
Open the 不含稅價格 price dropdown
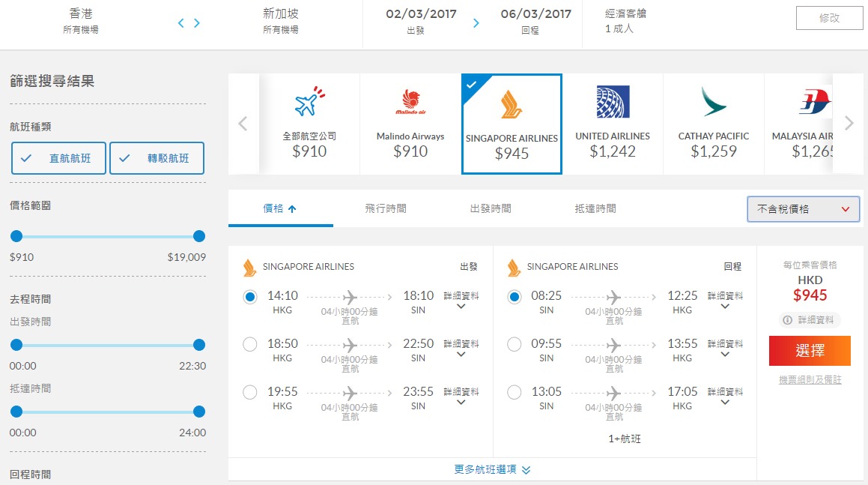coord(804,209)
